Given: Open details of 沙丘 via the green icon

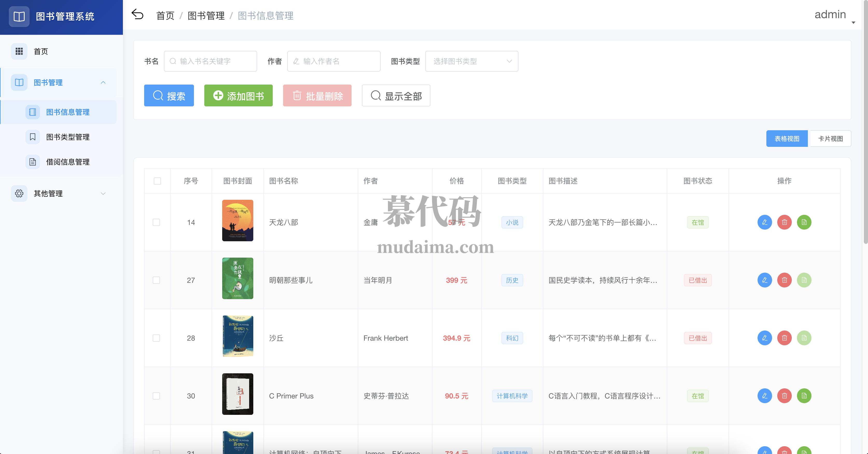Looking at the screenshot, I should (804, 338).
